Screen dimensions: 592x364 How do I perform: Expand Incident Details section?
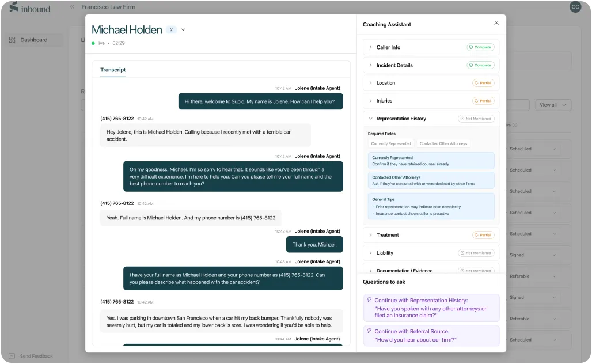pos(370,65)
